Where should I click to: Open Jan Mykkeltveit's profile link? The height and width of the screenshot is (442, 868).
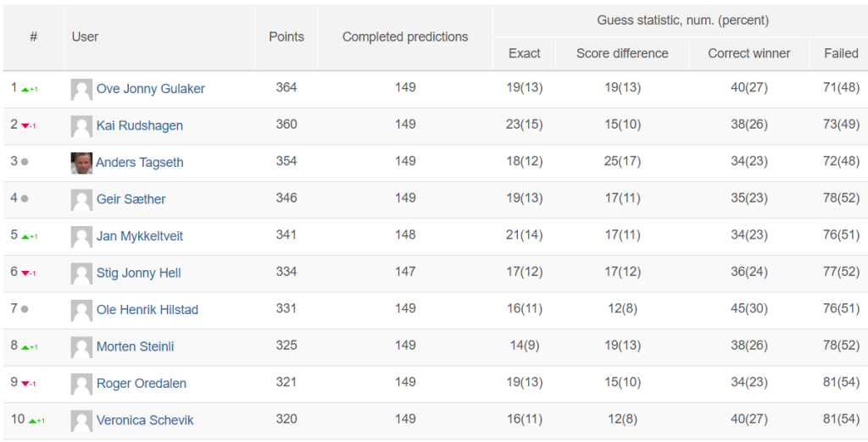(140, 235)
